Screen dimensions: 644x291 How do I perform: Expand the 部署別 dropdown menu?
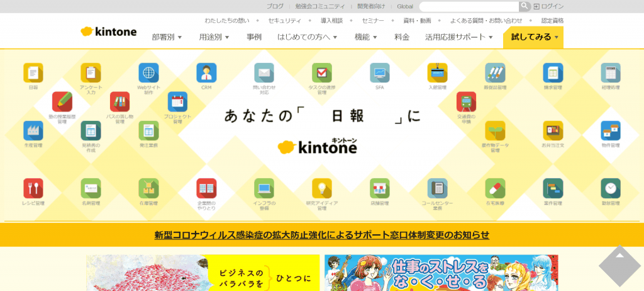click(167, 37)
